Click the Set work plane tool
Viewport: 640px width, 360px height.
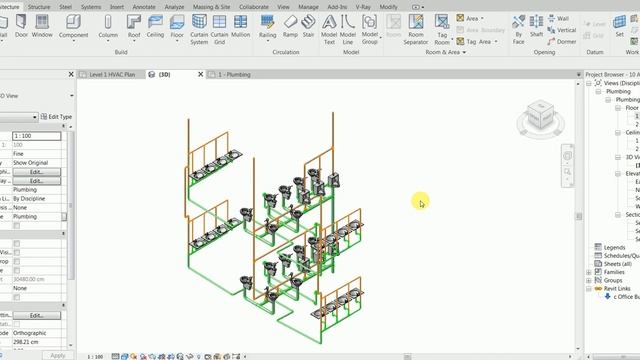point(619,27)
